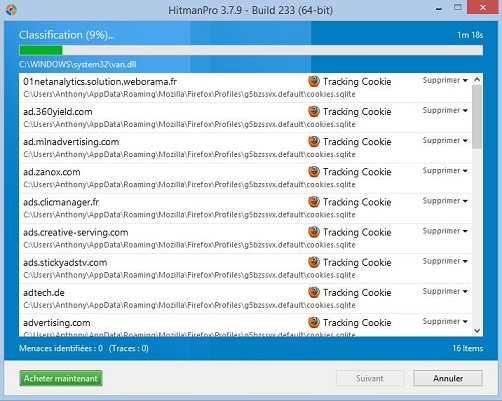This screenshot has height=401, width=502.
Task: Select the adtech.de entry
Action: (245, 299)
